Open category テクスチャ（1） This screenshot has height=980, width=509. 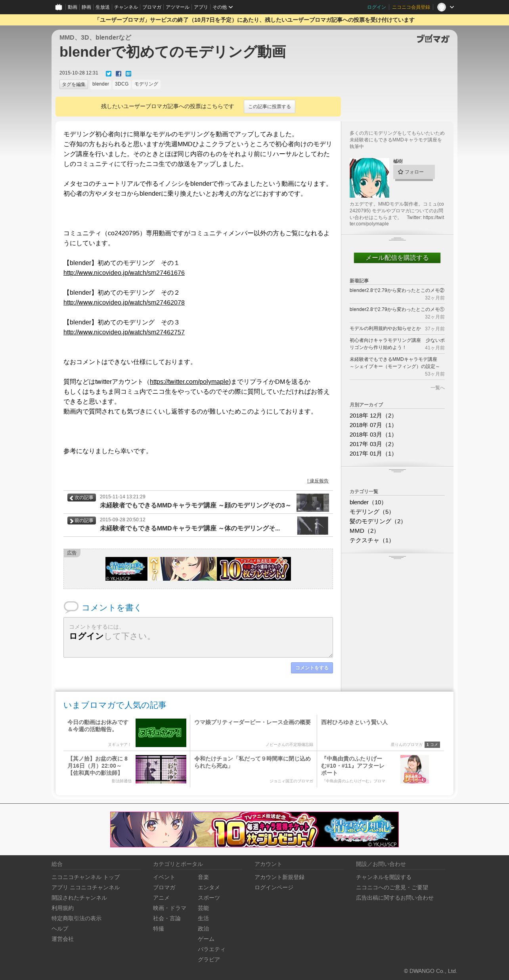tap(371, 540)
